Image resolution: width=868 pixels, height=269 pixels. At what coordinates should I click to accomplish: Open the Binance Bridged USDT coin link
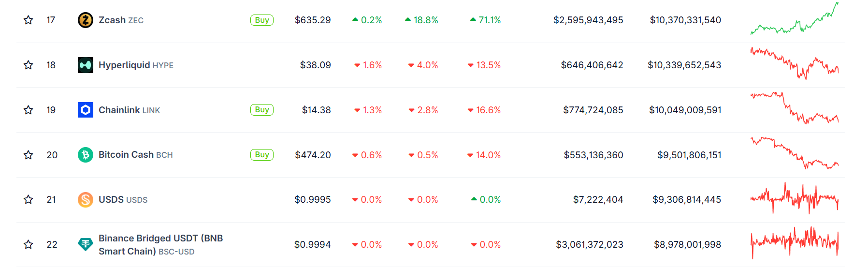point(160,244)
